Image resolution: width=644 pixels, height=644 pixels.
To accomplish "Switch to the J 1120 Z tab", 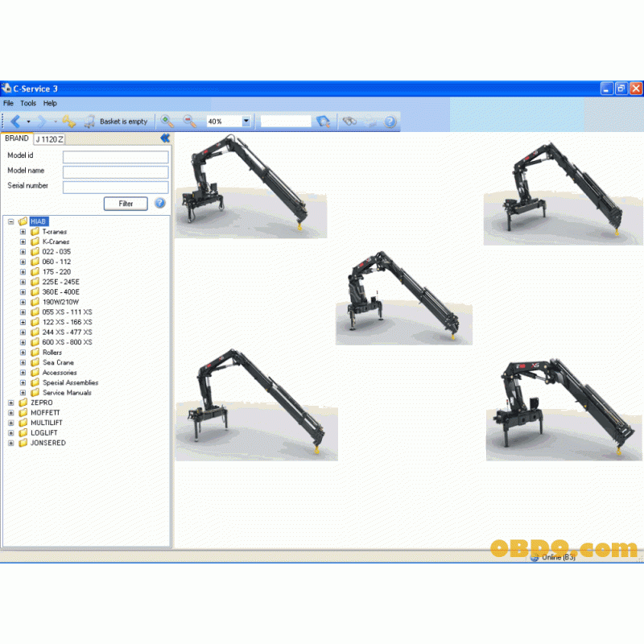I will pos(49,139).
